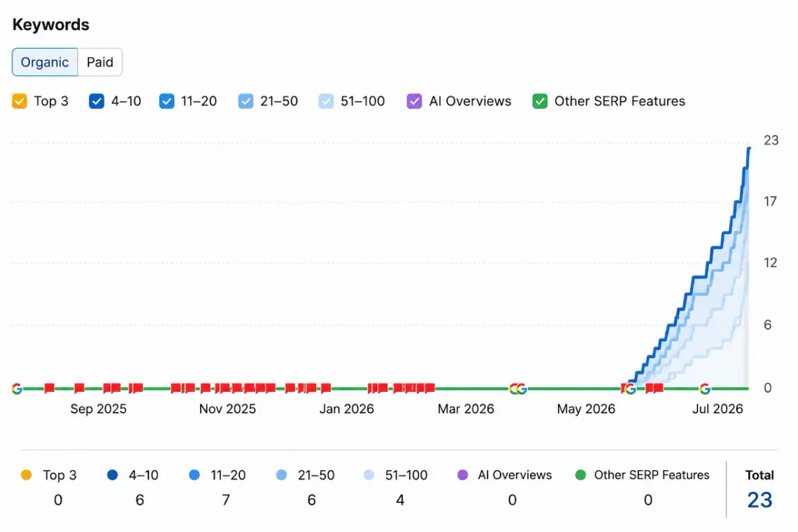The width and height of the screenshot is (798, 532).
Task: Toggle the 4–10 positions checkbox
Action: pos(96,102)
